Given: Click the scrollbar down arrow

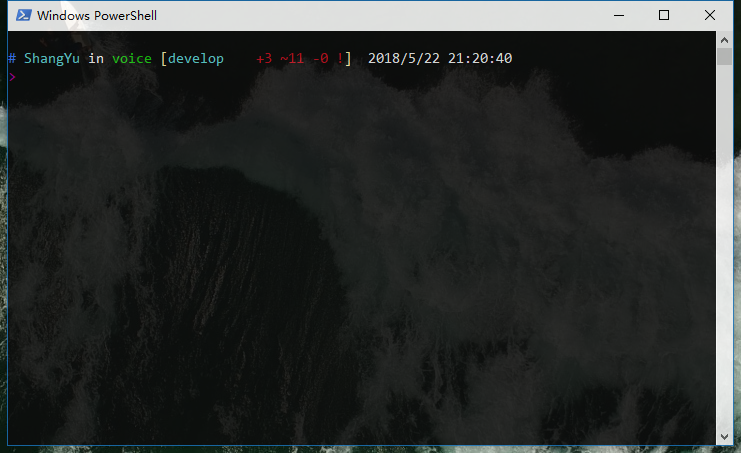Looking at the screenshot, I should (x=724, y=436).
